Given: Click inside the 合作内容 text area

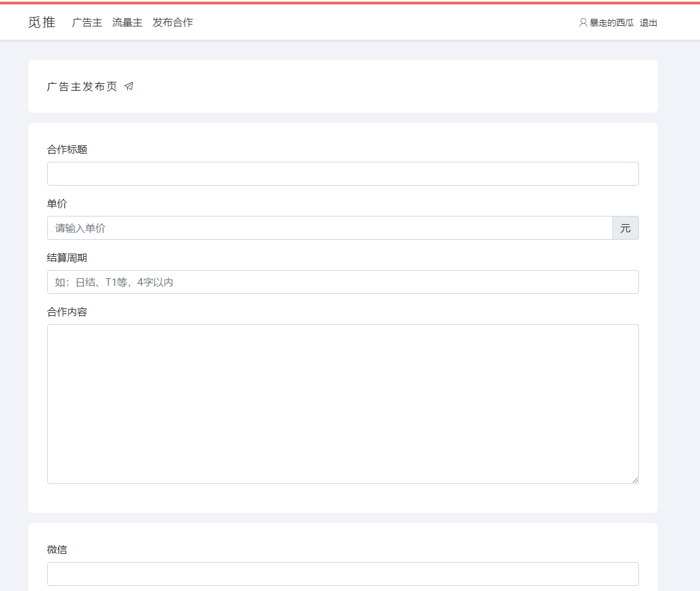Looking at the screenshot, I should (342, 403).
